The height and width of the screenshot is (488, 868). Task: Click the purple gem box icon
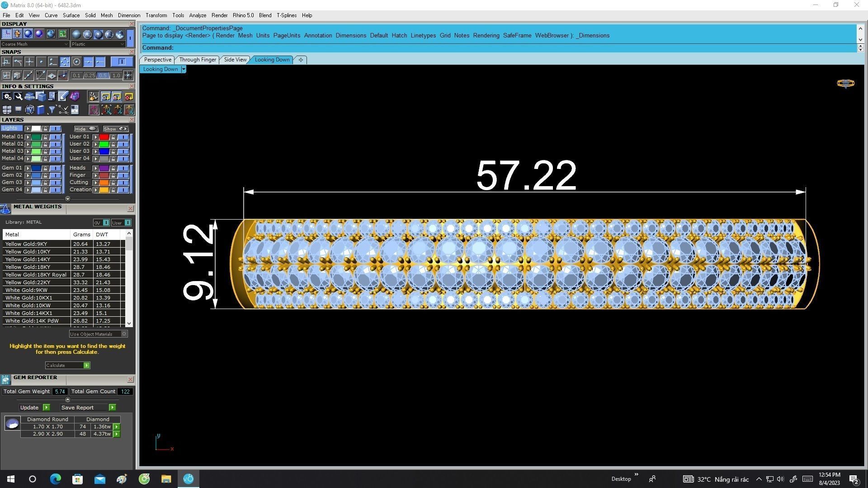(75, 96)
